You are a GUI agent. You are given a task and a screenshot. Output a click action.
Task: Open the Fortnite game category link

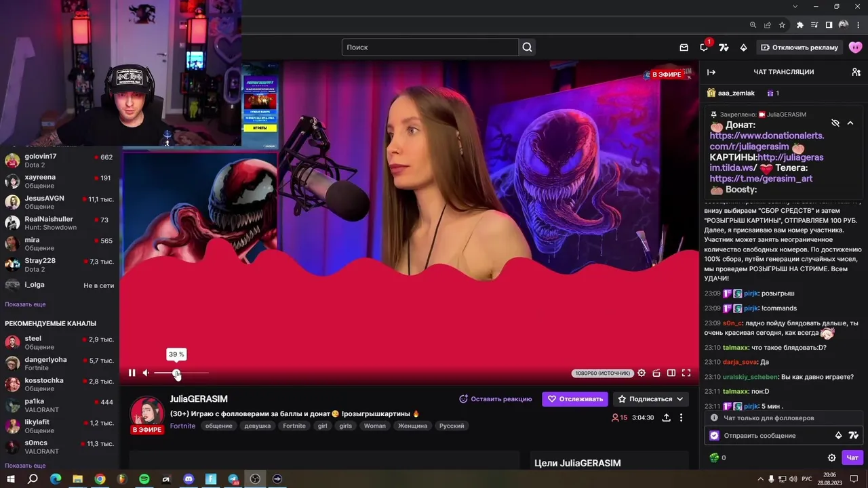[x=182, y=426]
